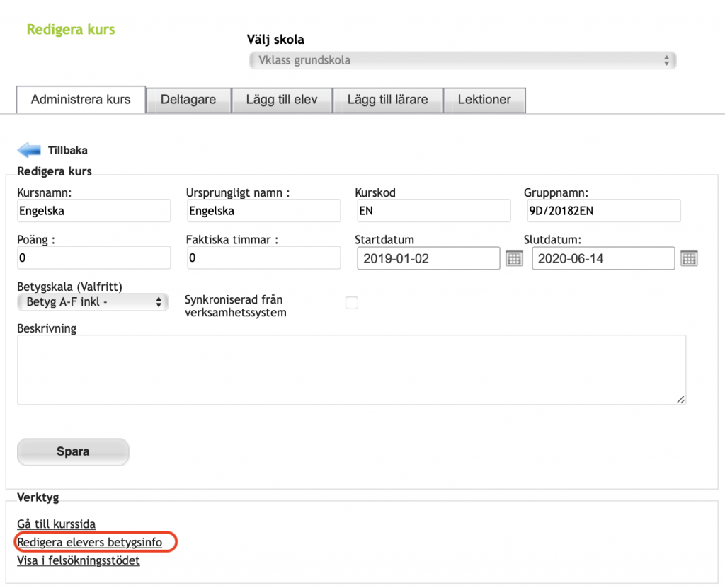Open Redigera elevers betygsinfo link
This screenshot has height=588, width=725.
point(90,542)
